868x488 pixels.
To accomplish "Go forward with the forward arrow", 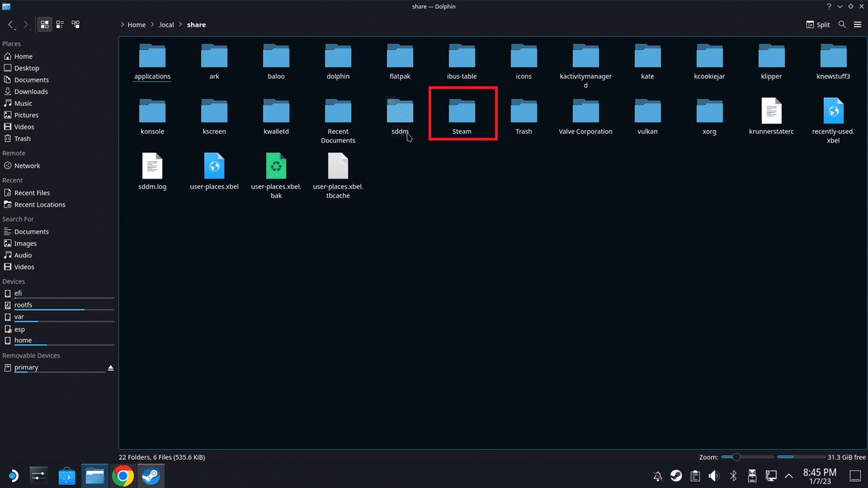I will pyautogui.click(x=27, y=25).
